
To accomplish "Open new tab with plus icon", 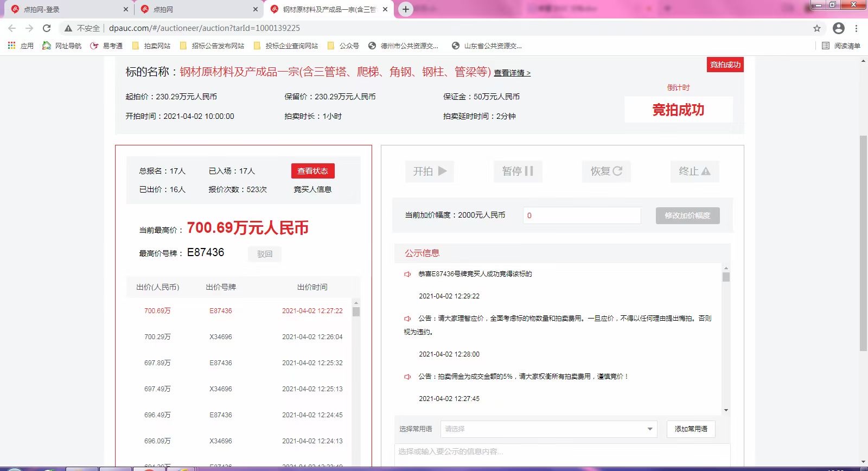I will coord(405,9).
